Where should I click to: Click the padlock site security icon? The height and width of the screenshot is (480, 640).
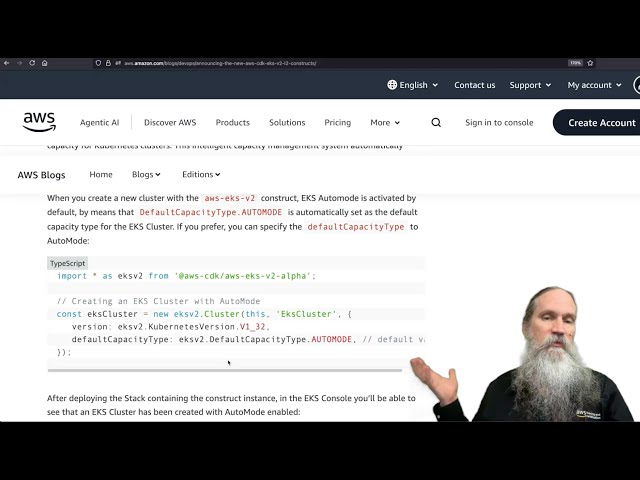pos(108,63)
